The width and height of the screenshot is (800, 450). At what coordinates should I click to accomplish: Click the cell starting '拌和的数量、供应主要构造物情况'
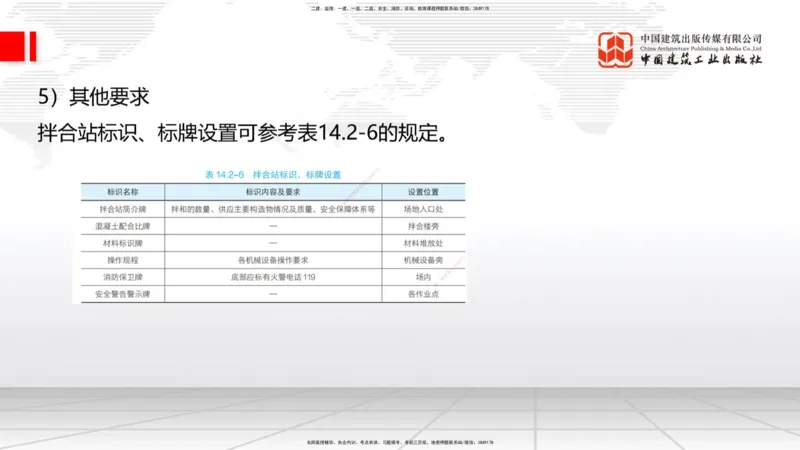click(x=273, y=209)
